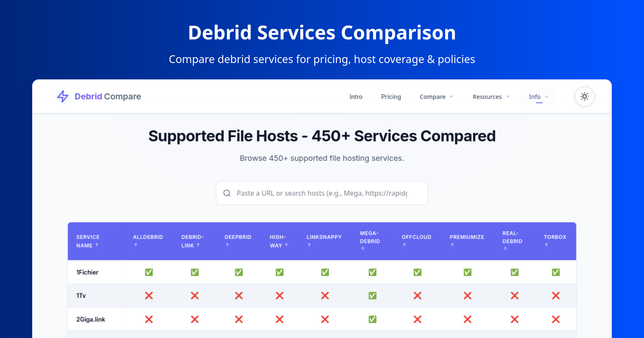Click the sun theme icon in the header

584,96
